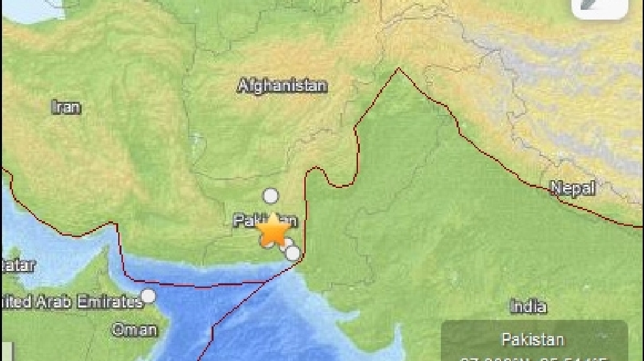Click the Oman country label
The image size is (644, 361).
[x=135, y=330]
